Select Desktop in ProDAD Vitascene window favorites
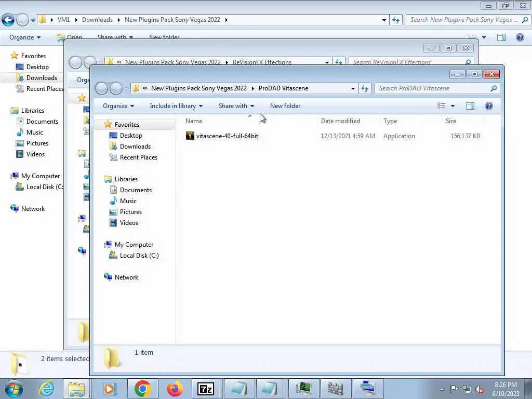Screen dimensions: 532x399 [x=130, y=136]
